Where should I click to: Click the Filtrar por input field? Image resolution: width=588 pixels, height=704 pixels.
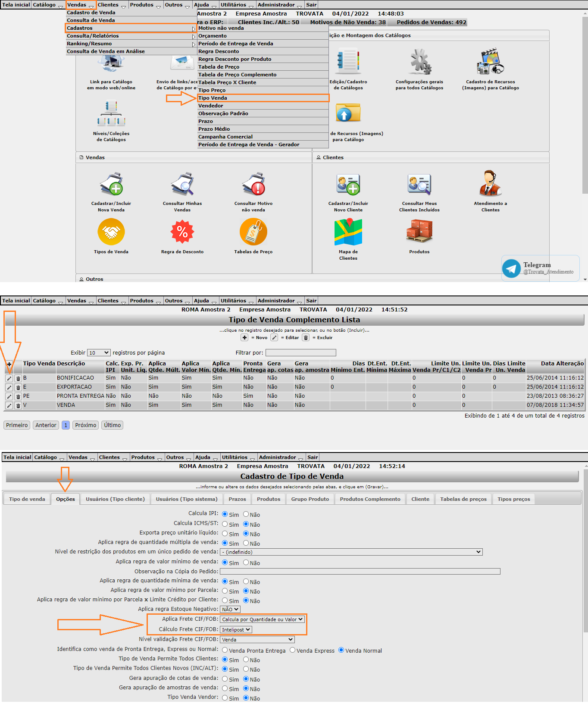click(x=300, y=353)
